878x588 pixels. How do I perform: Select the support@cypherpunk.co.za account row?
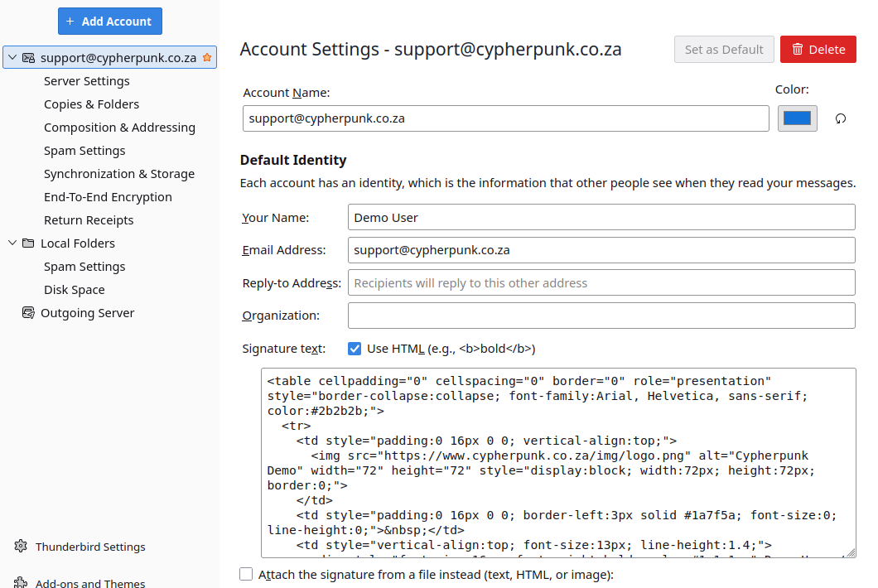click(x=109, y=58)
